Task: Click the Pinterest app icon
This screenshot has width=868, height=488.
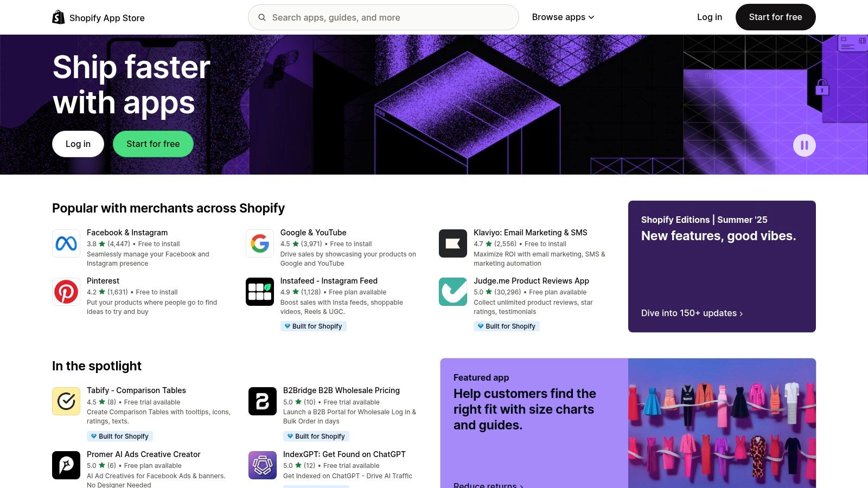Action: click(66, 292)
